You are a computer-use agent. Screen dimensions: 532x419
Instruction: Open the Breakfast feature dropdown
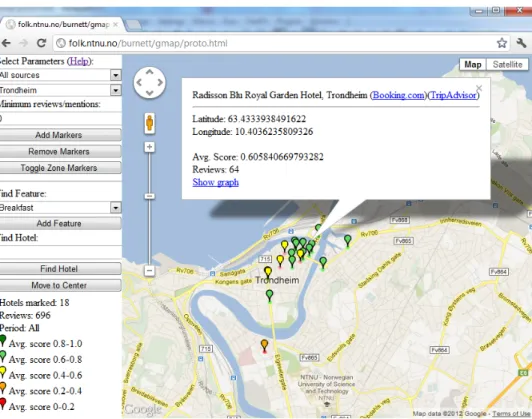[x=60, y=208]
